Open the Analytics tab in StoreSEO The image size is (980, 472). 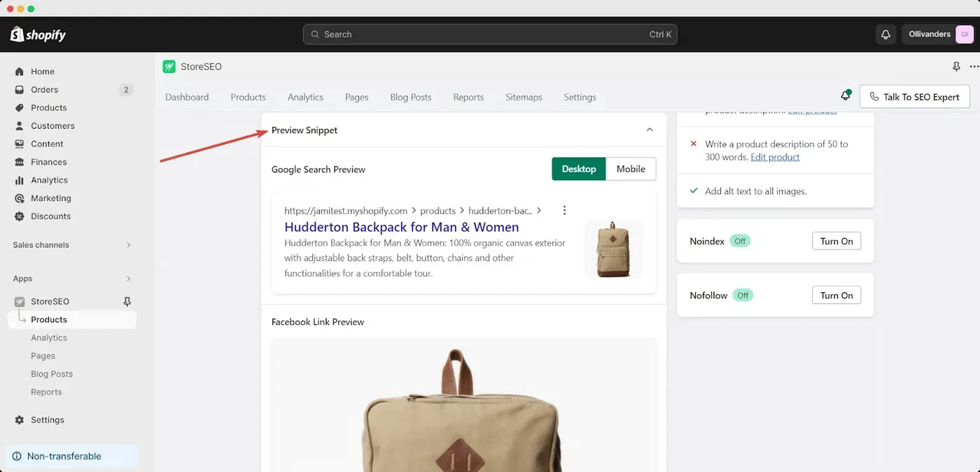305,97
